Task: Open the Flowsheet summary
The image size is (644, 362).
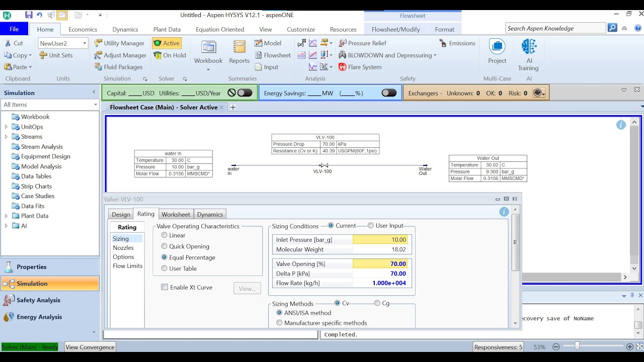Action: coord(272,55)
